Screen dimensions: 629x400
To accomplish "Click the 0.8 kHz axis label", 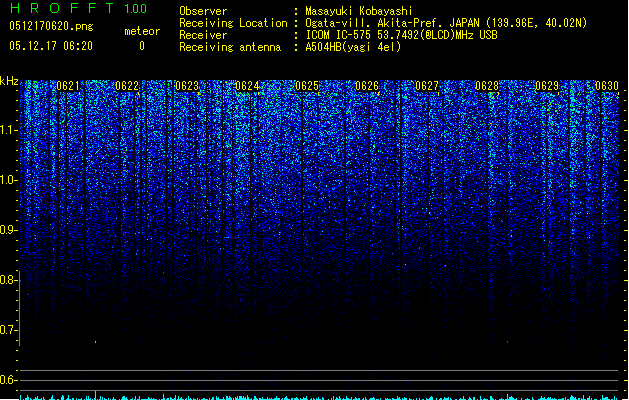I will tap(9, 280).
